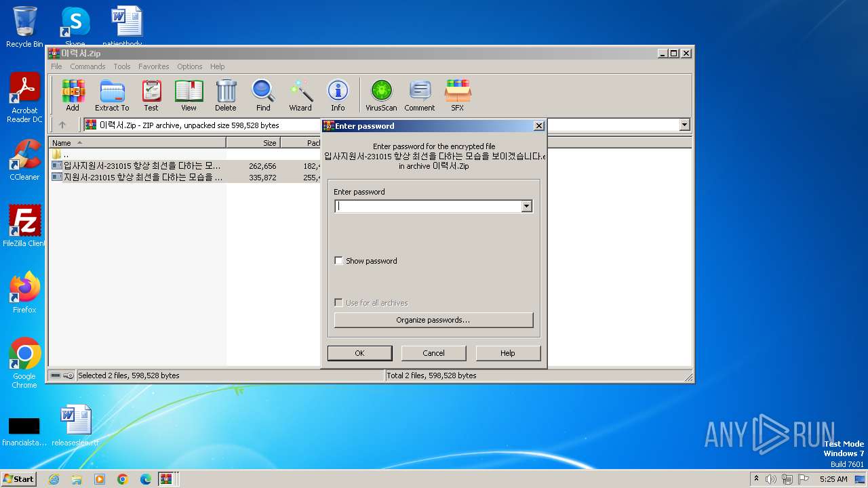The width and height of the screenshot is (868, 488).
Task: Enable the Show password checkbox
Action: point(339,261)
